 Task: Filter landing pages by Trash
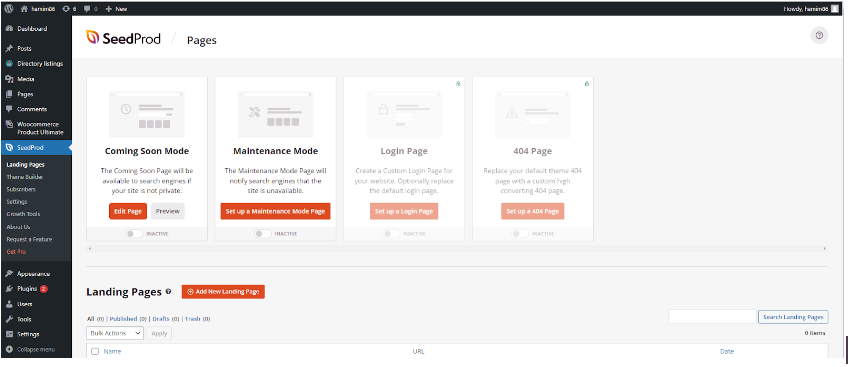193,319
